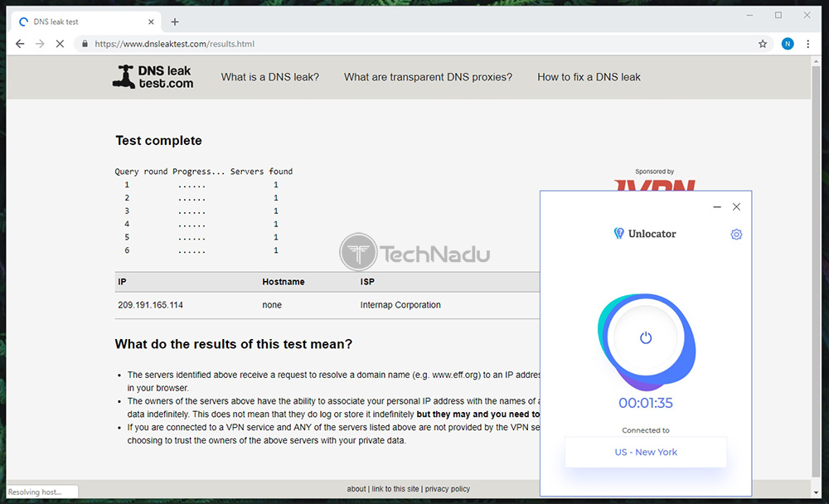This screenshot has width=829, height=504.
Task: Open the privacy policy link
Action: pos(448,488)
